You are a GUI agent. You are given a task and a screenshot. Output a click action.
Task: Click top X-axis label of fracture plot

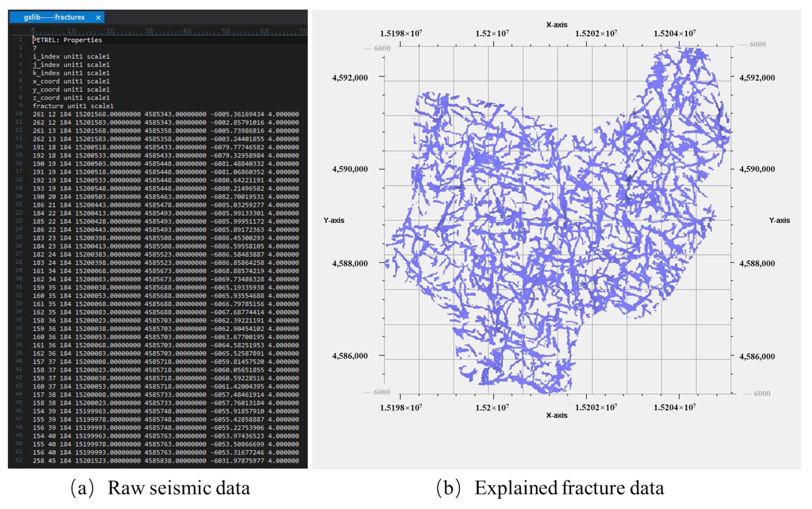pos(557,25)
